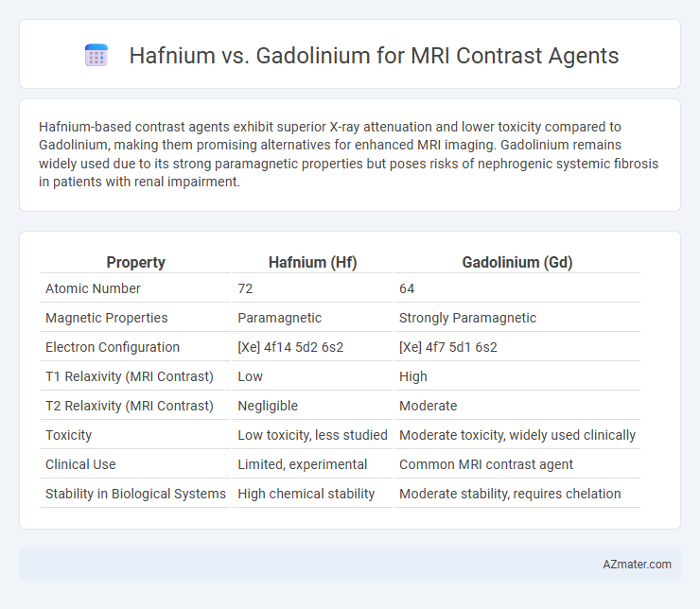
Task: Click the 'Common MRI contrast agent' cell
Action: pyautogui.click(x=485, y=464)
